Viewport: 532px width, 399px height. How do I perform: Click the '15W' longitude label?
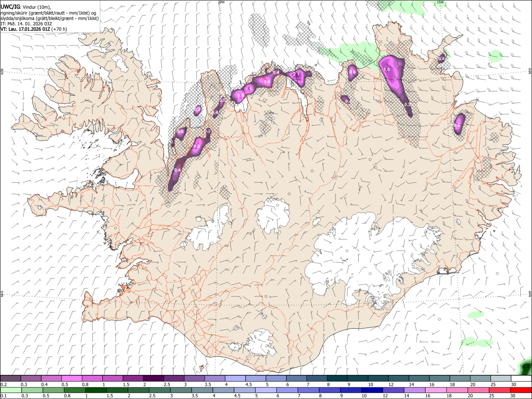pos(440,2)
